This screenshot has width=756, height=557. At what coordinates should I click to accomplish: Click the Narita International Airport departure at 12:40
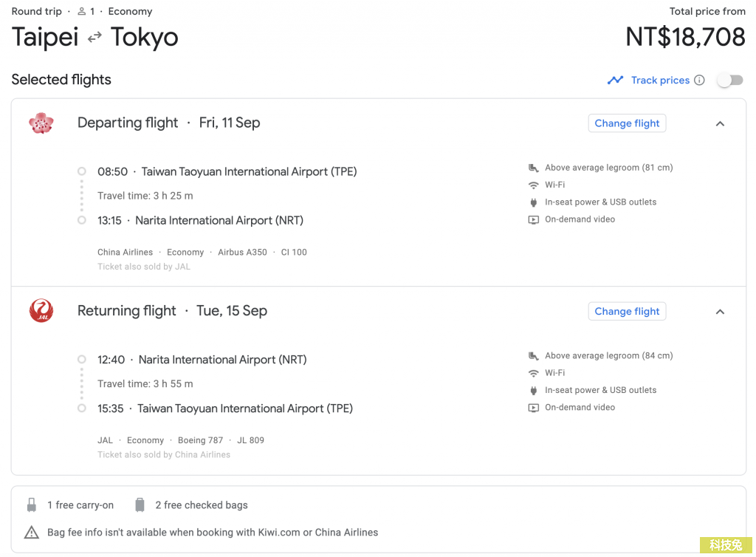pyautogui.click(x=222, y=360)
